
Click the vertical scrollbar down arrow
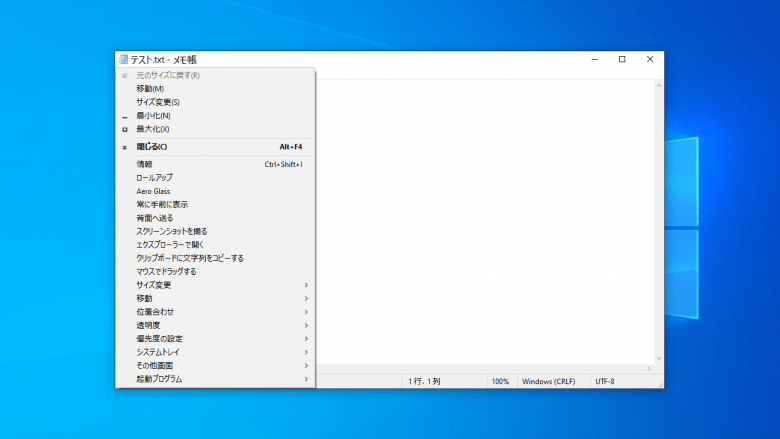pos(659,358)
